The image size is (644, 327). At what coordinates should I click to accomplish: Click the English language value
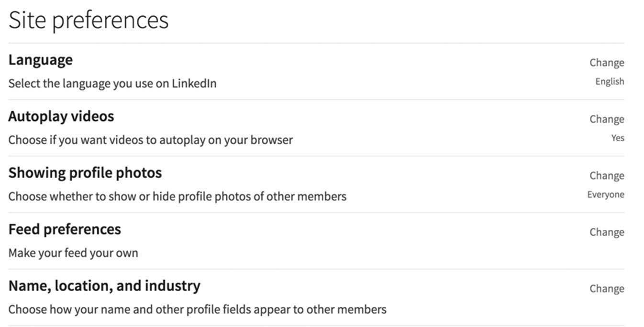[x=610, y=82]
